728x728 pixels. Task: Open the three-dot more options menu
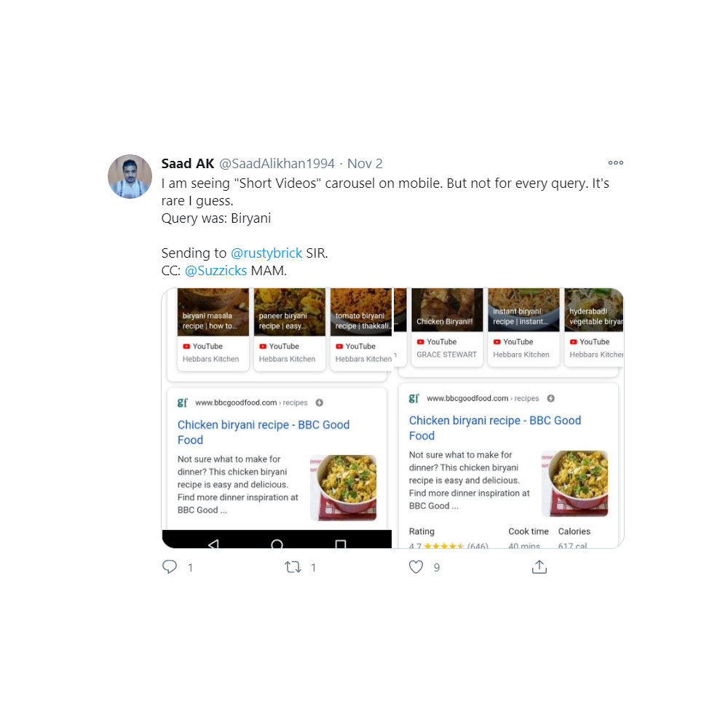pos(616,162)
